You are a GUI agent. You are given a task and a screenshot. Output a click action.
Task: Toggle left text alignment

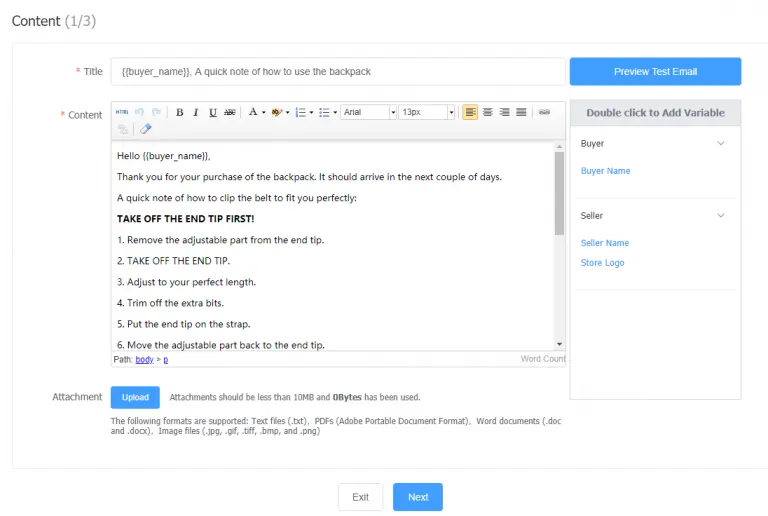(x=470, y=113)
